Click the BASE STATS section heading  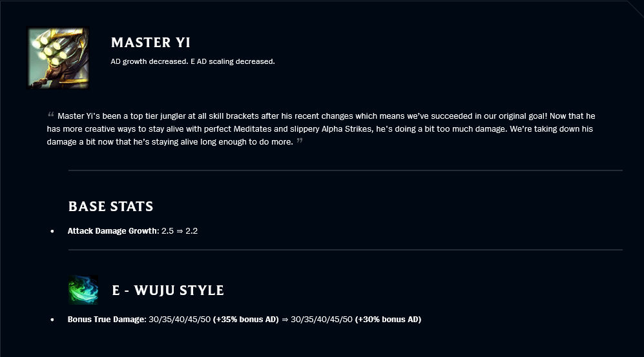111,206
